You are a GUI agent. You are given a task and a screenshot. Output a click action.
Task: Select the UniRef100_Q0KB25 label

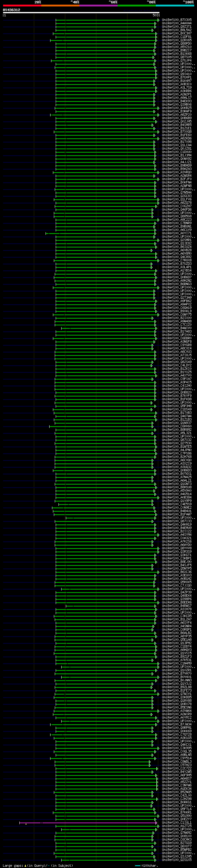[176, 108]
